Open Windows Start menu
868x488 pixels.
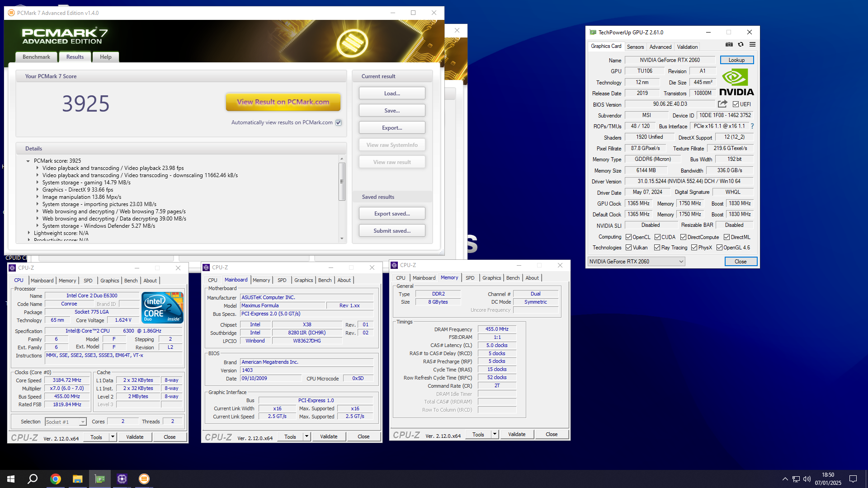tap(11, 479)
